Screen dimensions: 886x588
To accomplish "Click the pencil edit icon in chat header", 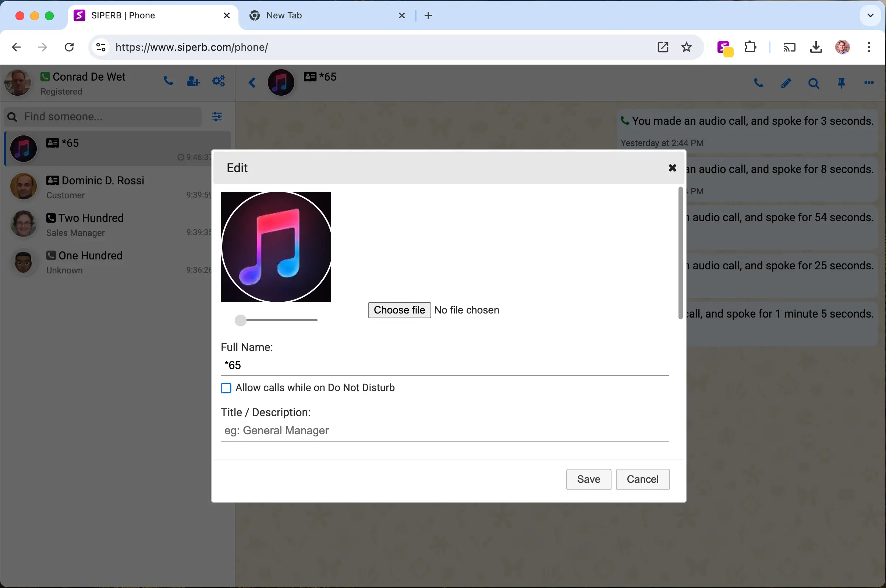I will click(x=786, y=83).
